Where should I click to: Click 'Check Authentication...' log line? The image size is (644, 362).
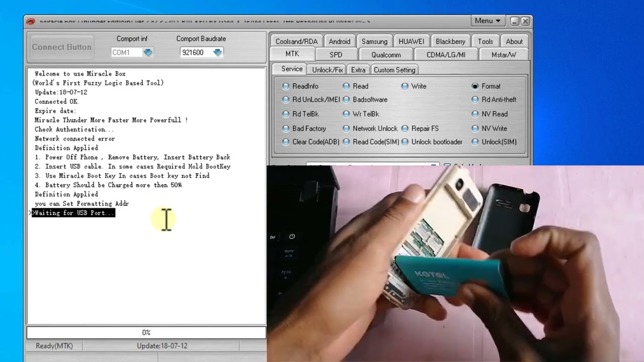pos(74,129)
